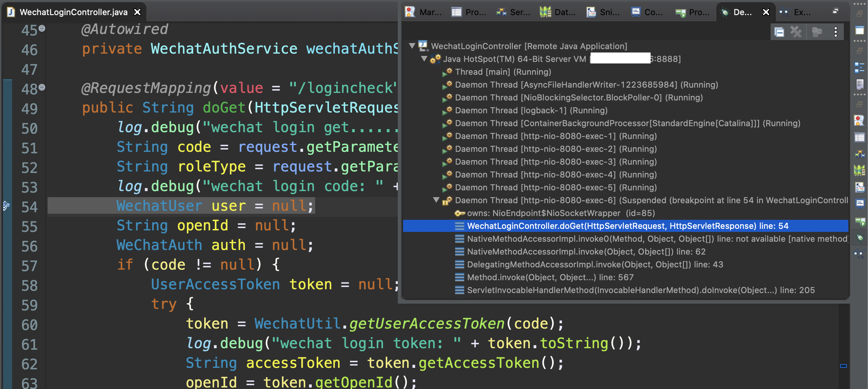This screenshot has height=389, width=868.
Task: Close the WechatLoginController.java editor tab
Action: click(138, 12)
